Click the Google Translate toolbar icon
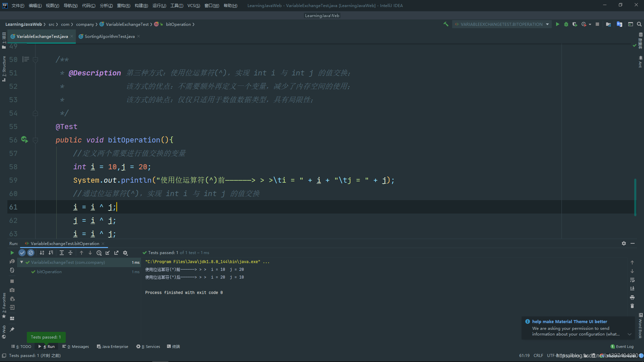The image size is (644, 362). click(620, 24)
